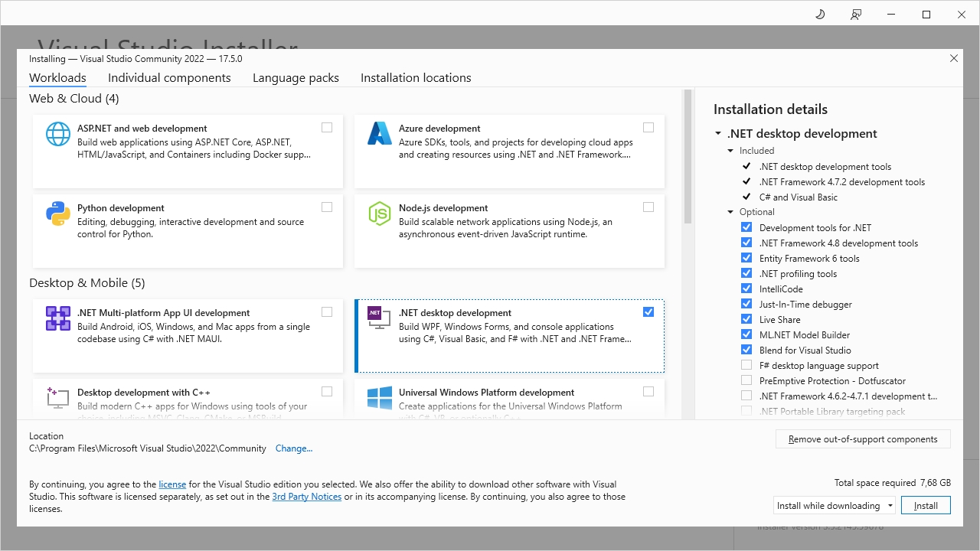Viewport: 980px width, 551px height.
Task: Enable .NET Framework 4.6.2-4.7.1 development tools
Action: click(746, 396)
